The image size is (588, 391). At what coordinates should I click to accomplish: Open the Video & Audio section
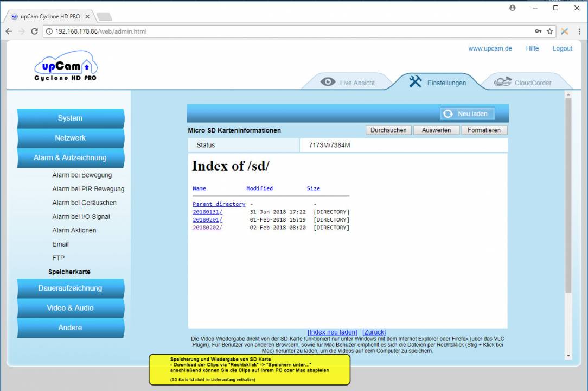tap(71, 308)
